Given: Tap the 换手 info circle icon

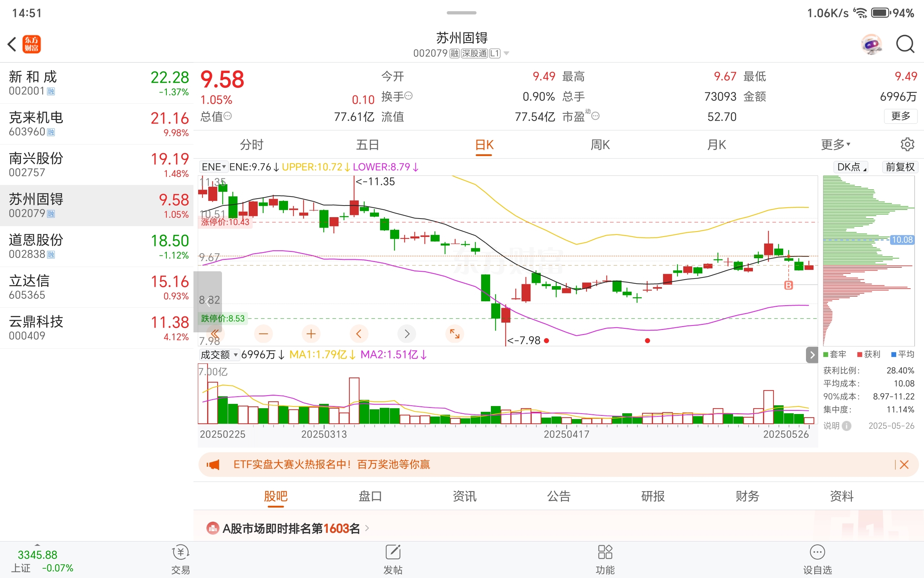Looking at the screenshot, I should click(x=409, y=96).
